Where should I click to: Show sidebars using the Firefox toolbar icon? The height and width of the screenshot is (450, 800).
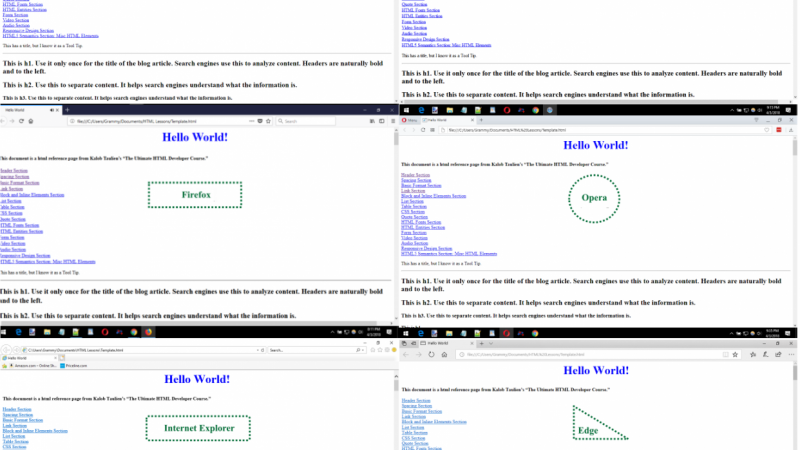[x=382, y=121]
